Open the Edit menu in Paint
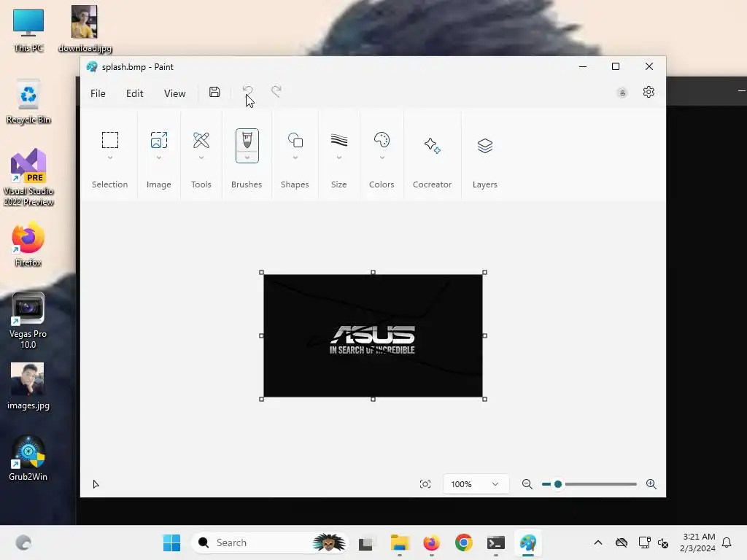This screenshot has width=747, height=560. [x=134, y=93]
